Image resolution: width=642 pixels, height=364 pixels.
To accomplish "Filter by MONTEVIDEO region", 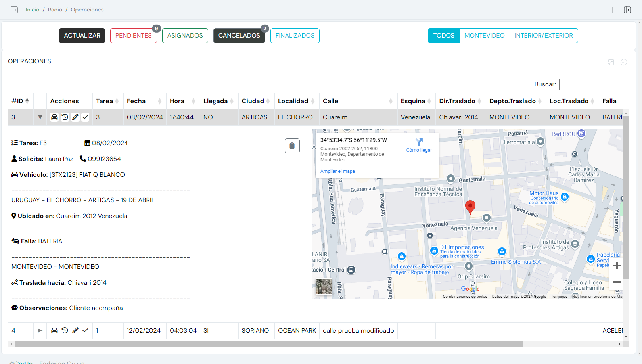I will 485,36.
